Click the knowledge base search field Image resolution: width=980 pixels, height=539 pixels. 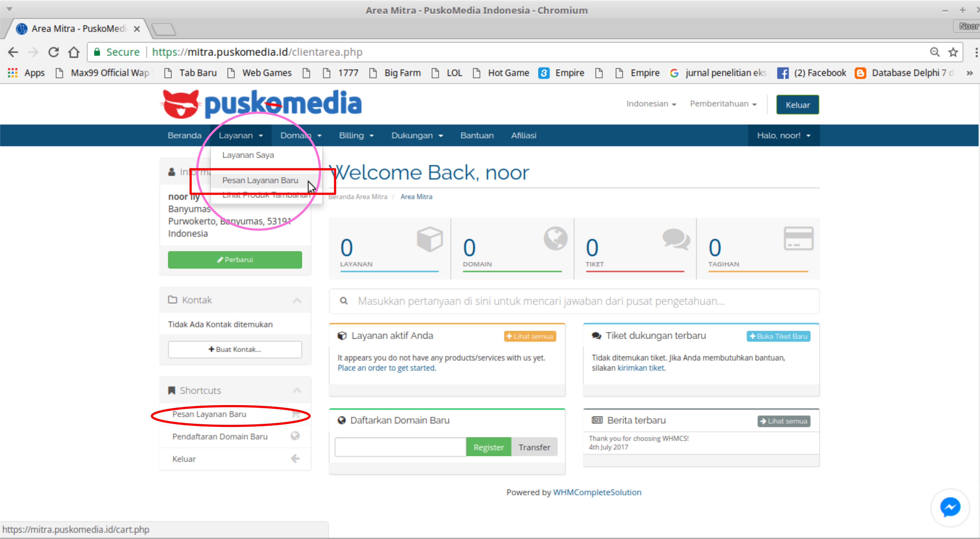click(x=574, y=301)
